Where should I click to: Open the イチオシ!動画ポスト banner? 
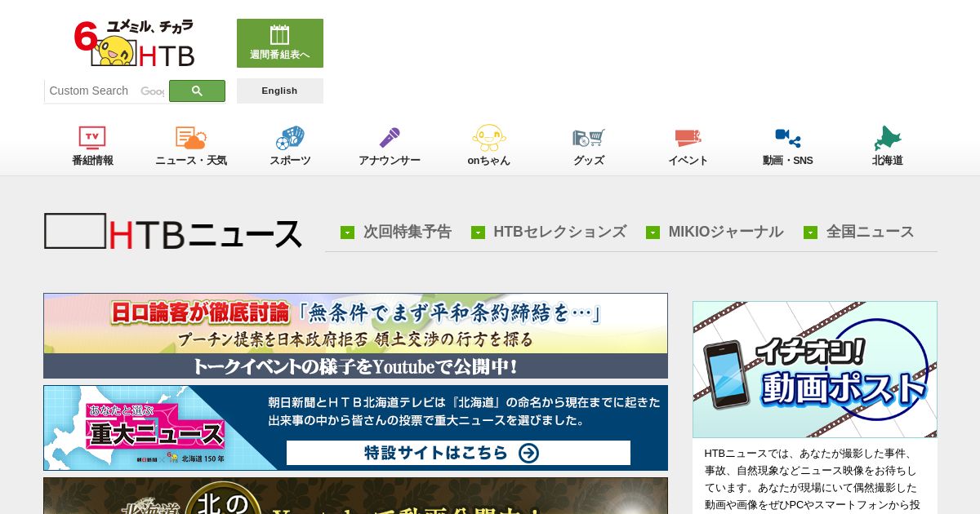tap(815, 370)
